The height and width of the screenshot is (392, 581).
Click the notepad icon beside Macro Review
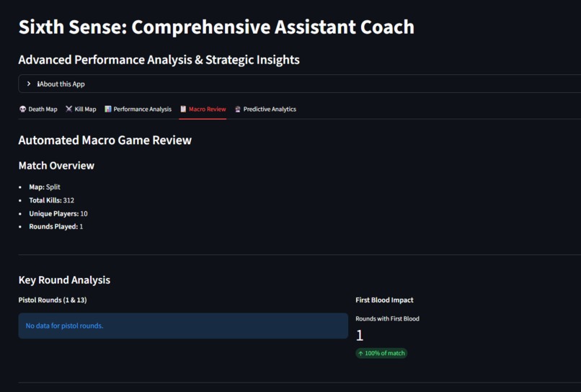pos(183,109)
